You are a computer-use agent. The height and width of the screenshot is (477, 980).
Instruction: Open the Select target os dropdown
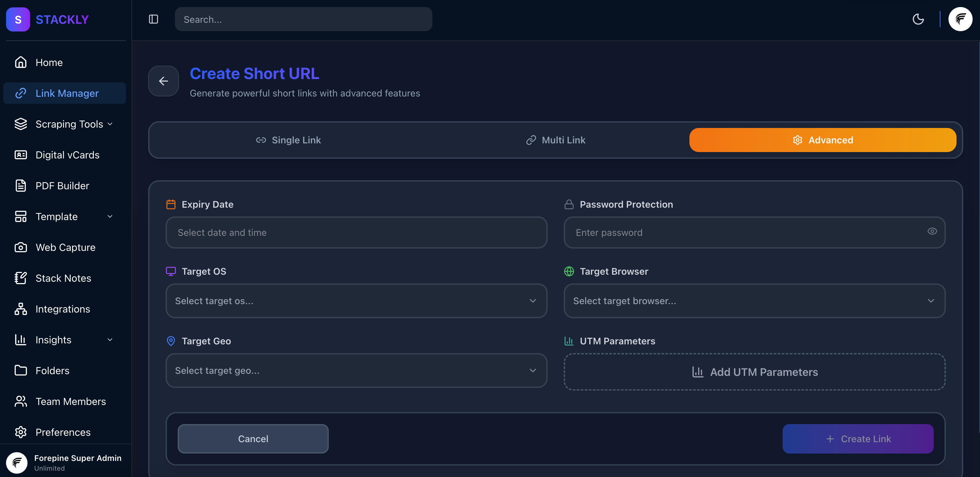click(356, 301)
